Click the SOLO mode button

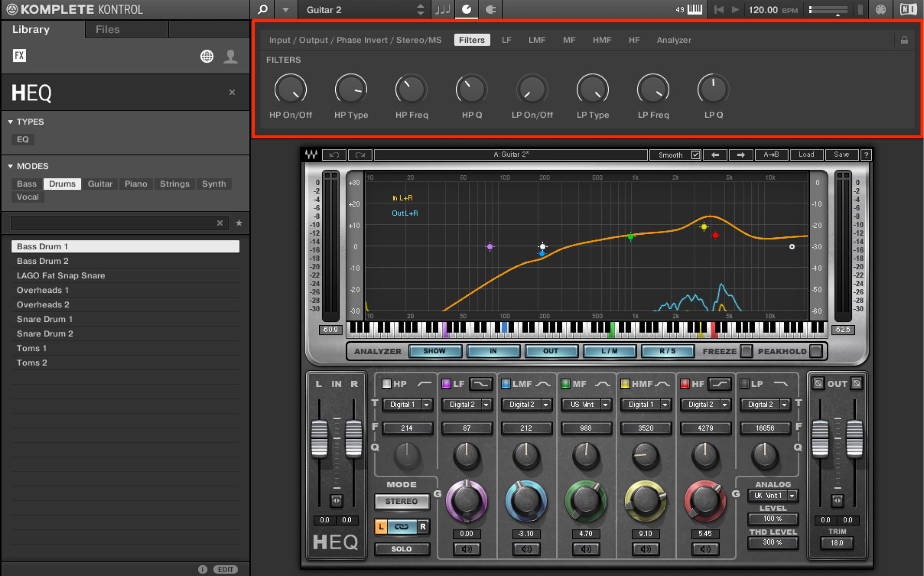[402, 549]
